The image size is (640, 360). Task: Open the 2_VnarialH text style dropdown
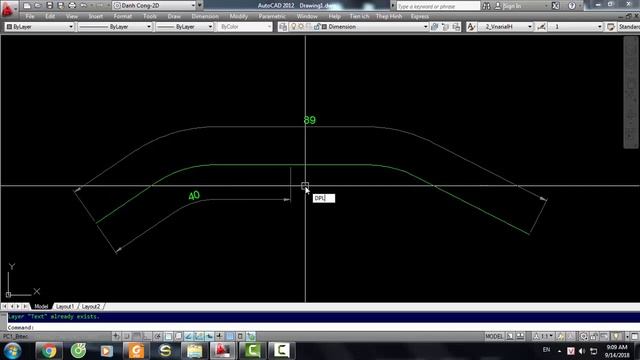(x=505, y=27)
